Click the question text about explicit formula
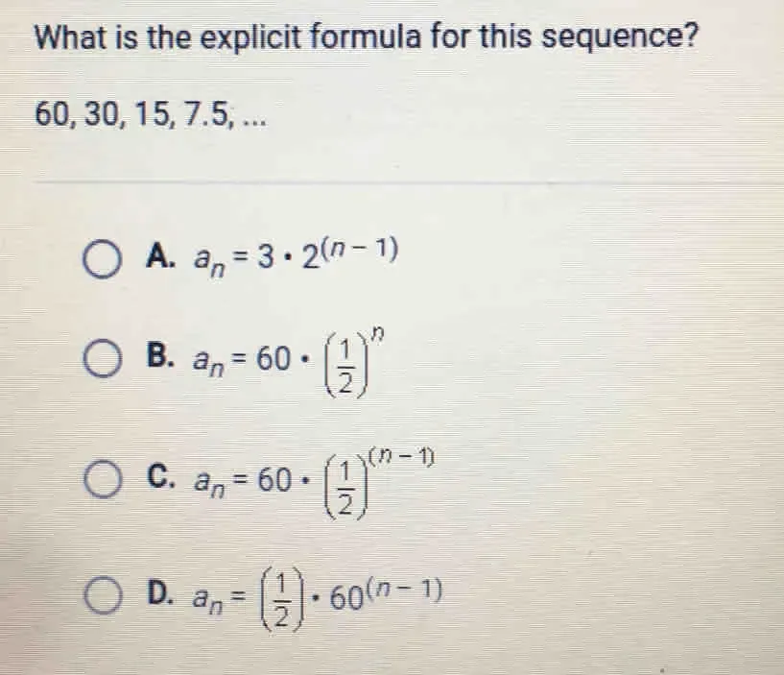Image resolution: width=784 pixels, height=675 pixels. tap(365, 39)
